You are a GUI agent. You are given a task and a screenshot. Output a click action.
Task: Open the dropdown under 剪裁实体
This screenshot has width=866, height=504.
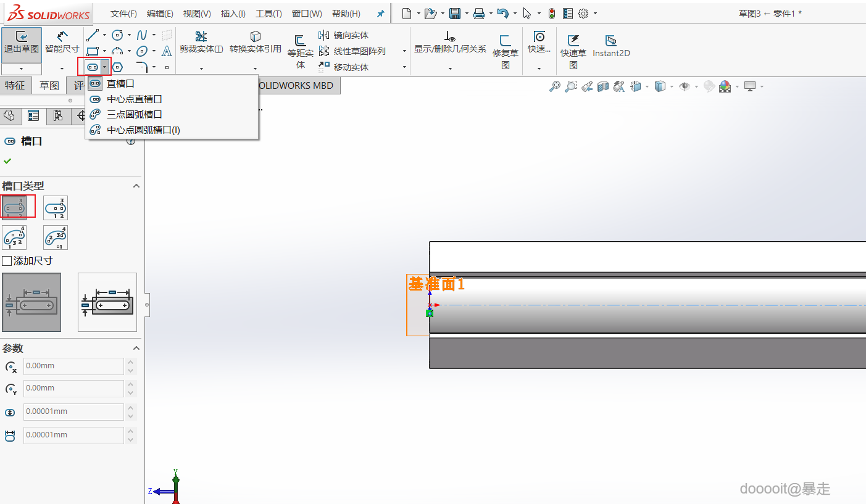coord(201,68)
